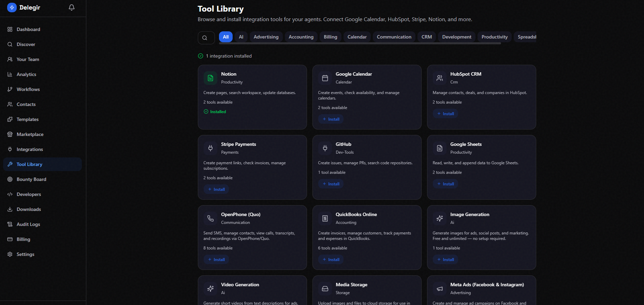
Task: Install Image Generation tool
Action: [445, 260]
